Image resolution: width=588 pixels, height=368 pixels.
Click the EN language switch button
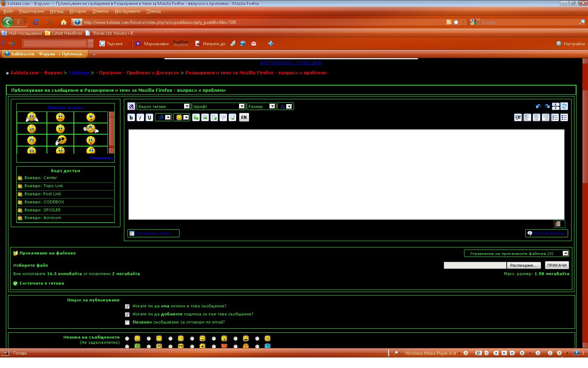tap(244, 117)
